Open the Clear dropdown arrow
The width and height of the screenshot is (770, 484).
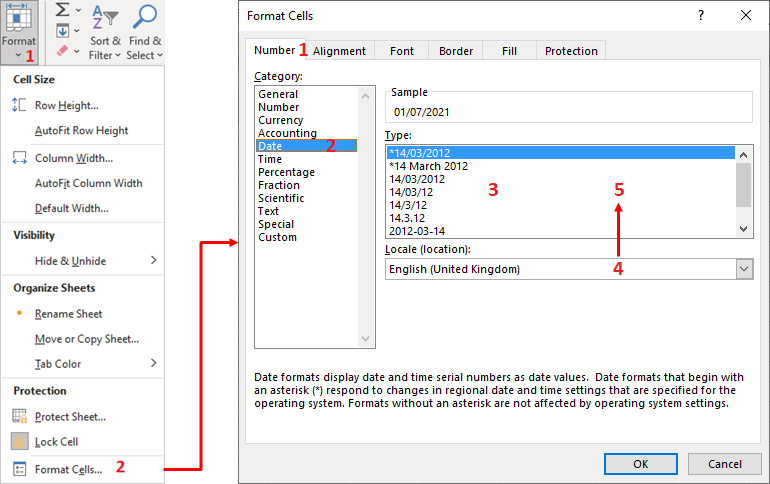point(77,51)
